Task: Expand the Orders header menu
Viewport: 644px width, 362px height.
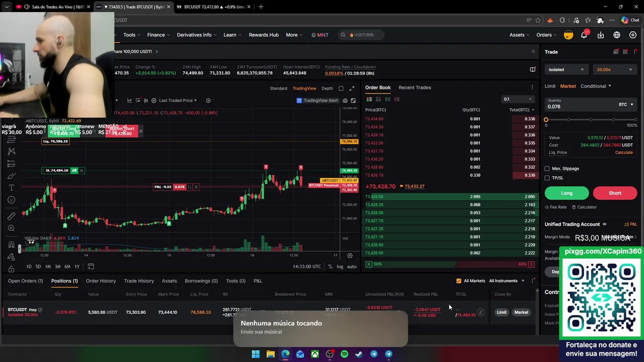Action: (546, 35)
